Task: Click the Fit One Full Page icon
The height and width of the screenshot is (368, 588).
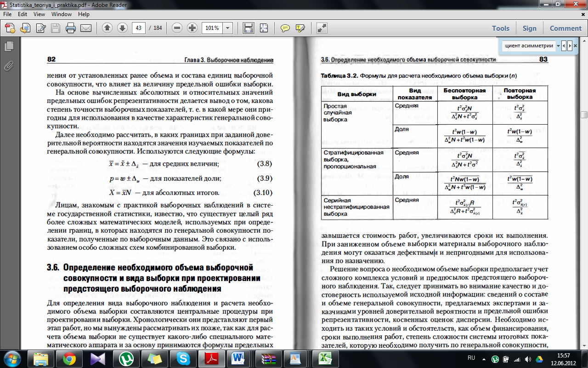Action: click(264, 28)
